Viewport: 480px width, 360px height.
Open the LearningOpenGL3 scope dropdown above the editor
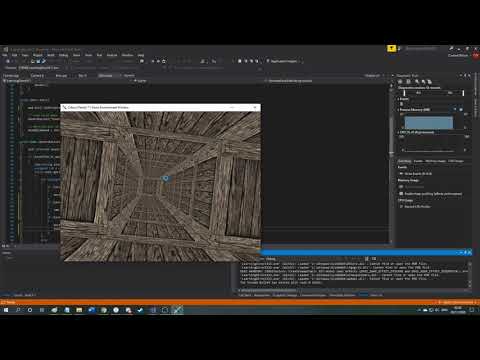(67, 81)
